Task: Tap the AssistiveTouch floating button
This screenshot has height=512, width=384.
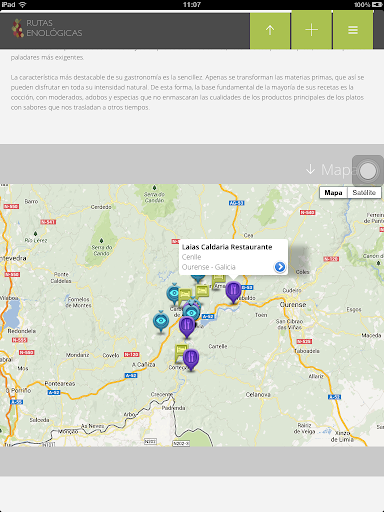Action: pos(368,171)
